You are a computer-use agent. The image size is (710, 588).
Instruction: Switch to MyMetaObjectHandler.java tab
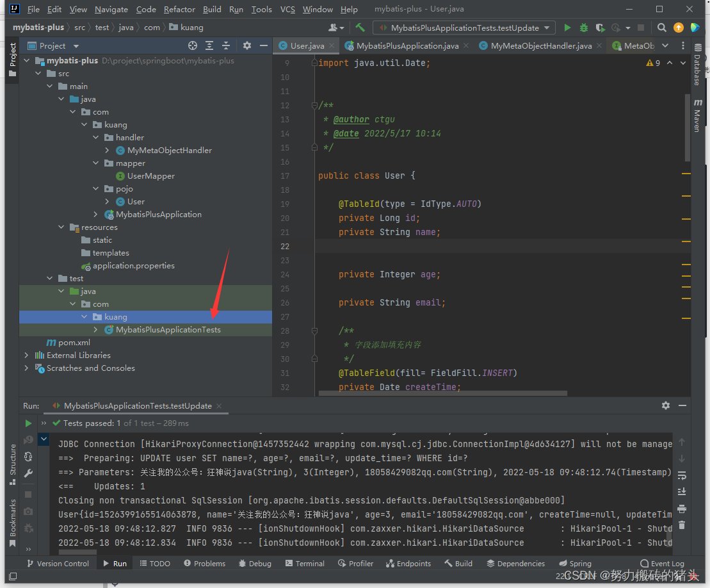click(541, 45)
